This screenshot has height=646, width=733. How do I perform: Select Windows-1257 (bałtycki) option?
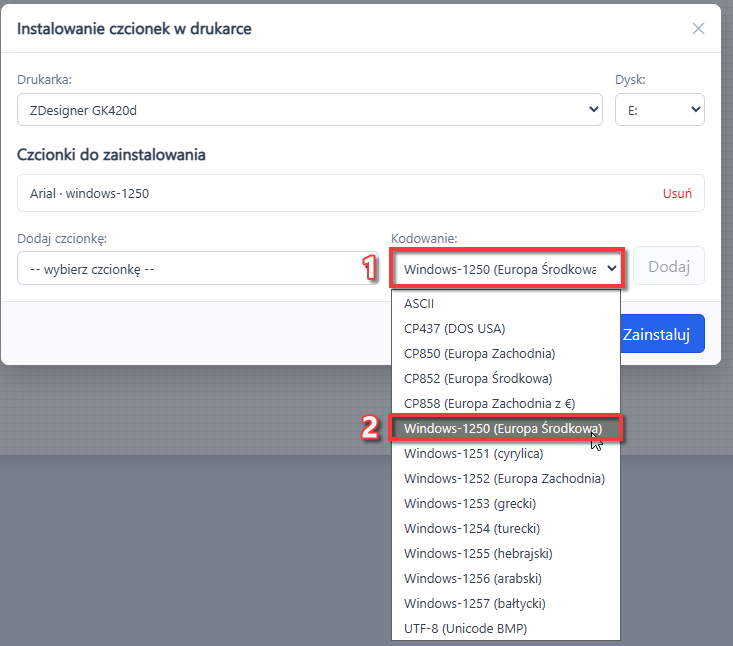506,604
